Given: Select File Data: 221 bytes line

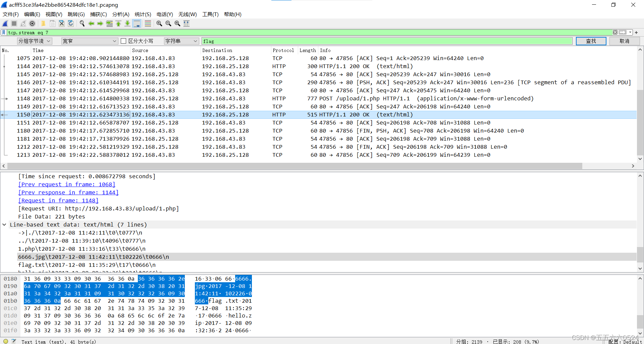Looking at the screenshot, I should (319, 217).
